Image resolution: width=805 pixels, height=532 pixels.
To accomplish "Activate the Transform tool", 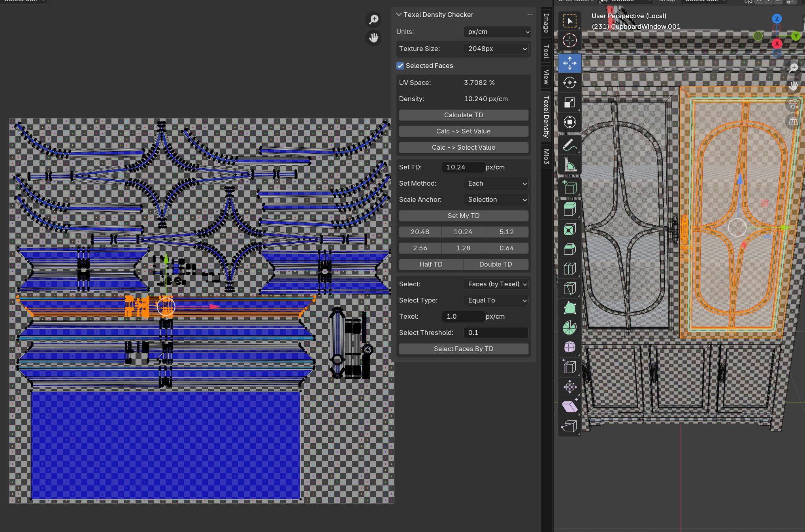I will tap(569, 122).
